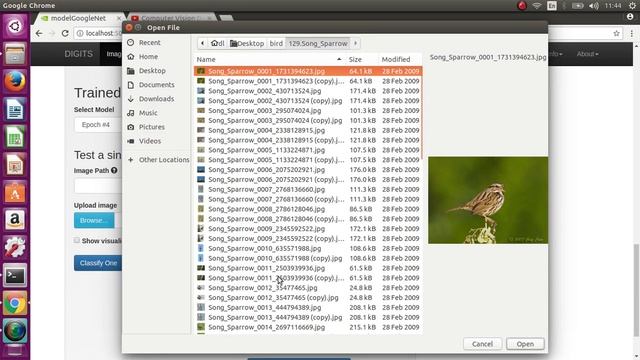
Task: Launch Files manager from the dock
Action: click(x=15, y=54)
